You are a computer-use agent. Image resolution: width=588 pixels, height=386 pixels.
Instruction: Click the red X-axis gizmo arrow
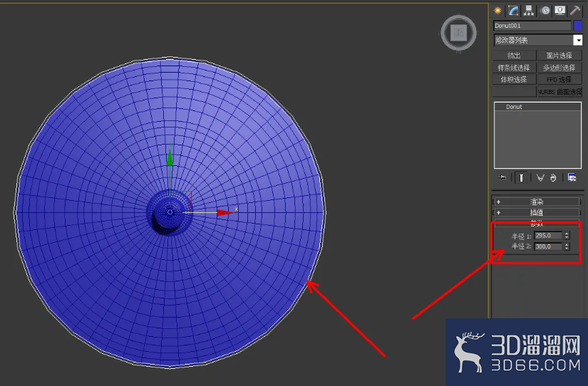(x=225, y=212)
